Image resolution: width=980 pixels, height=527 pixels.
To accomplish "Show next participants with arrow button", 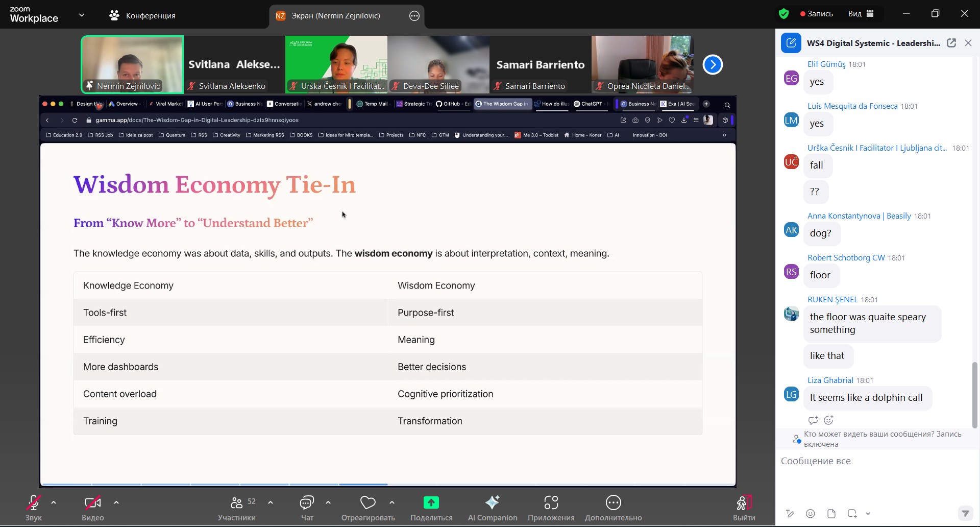I will point(713,64).
